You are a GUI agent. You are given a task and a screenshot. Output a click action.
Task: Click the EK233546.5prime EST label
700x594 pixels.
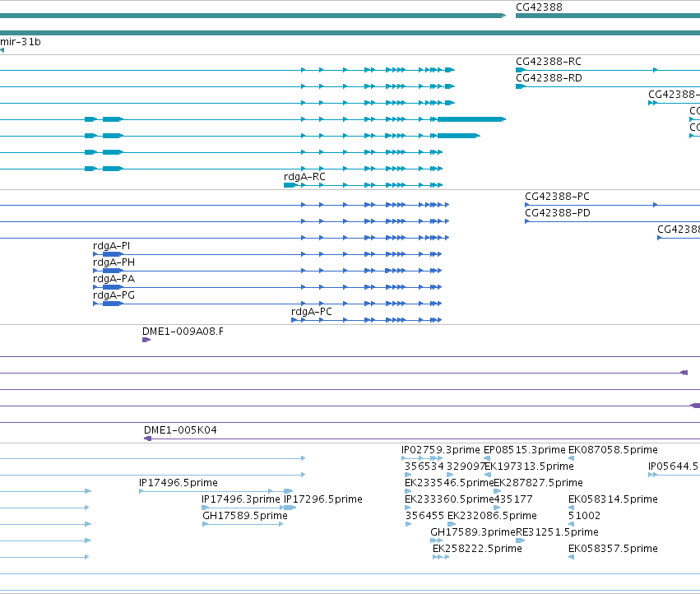coord(450,483)
